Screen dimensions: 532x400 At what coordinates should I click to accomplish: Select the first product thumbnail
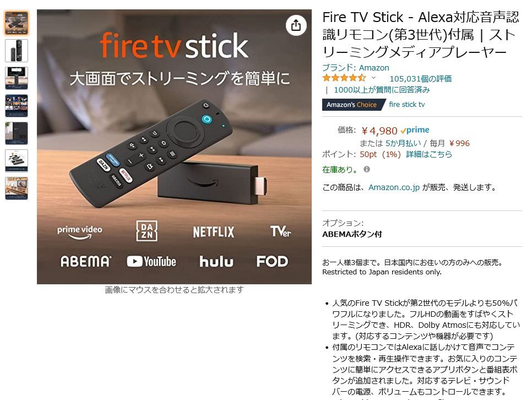tap(17, 23)
